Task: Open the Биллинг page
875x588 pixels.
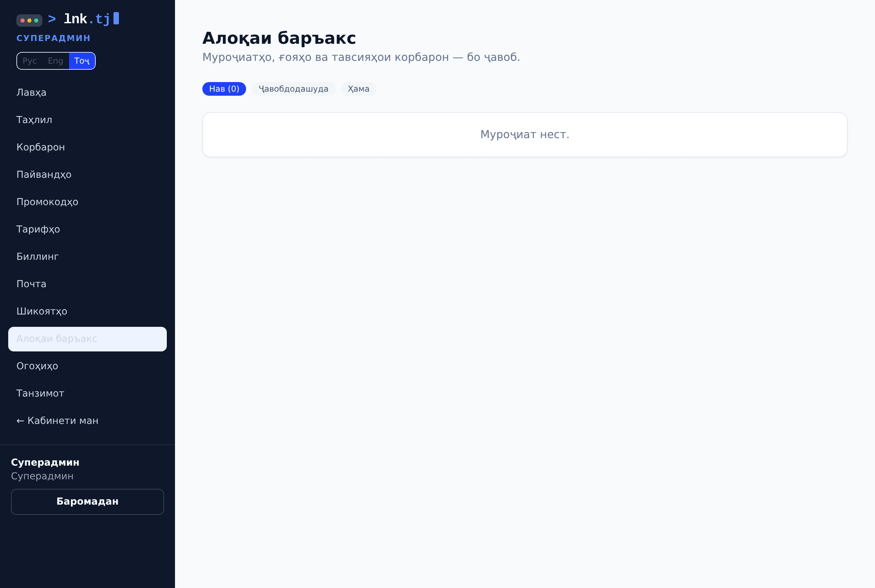Action: coord(87,257)
